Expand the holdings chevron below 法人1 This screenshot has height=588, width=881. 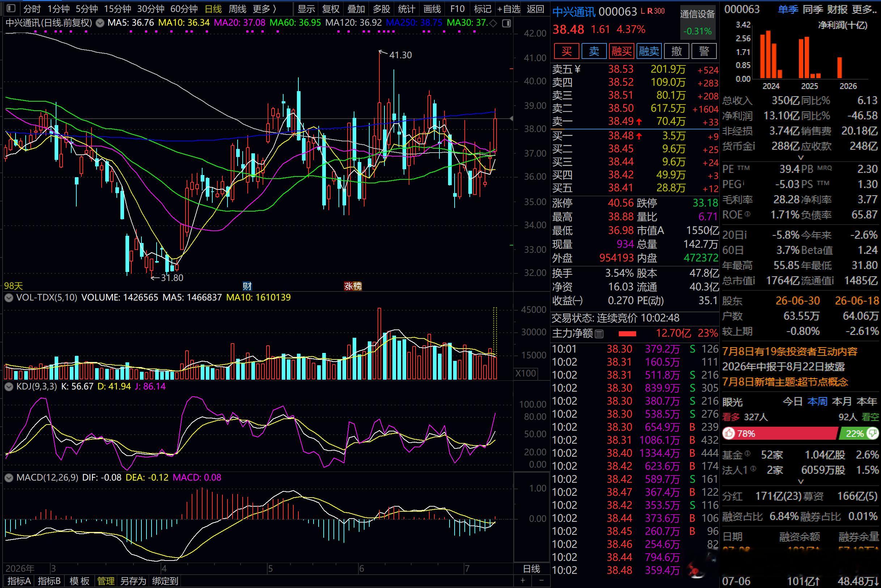coord(801,481)
